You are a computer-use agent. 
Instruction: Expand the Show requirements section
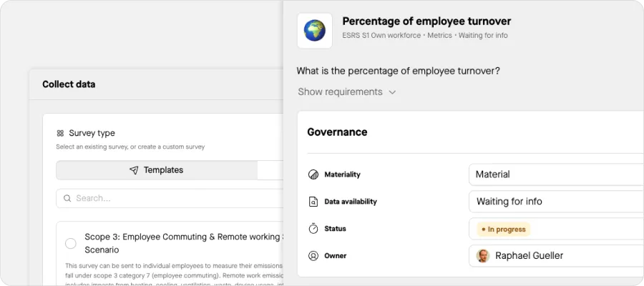coord(347,92)
